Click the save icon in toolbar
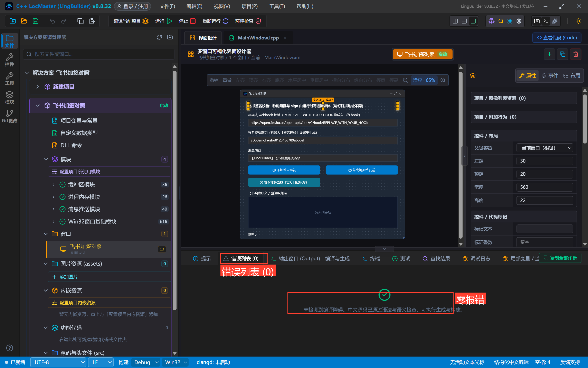 36,21
